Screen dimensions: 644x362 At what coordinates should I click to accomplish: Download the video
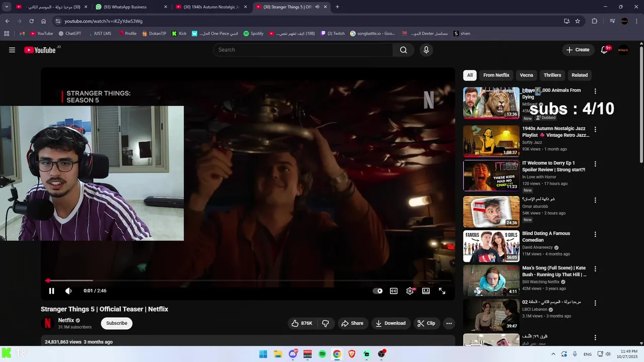coord(390,323)
